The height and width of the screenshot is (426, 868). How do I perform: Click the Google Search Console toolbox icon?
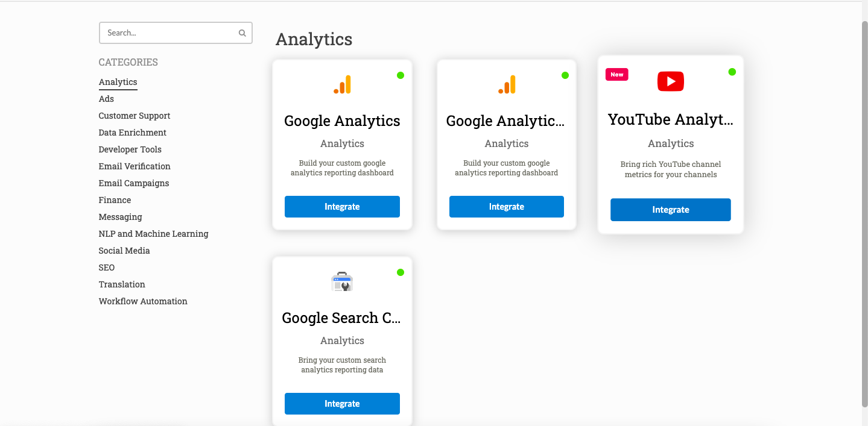point(342,281)
